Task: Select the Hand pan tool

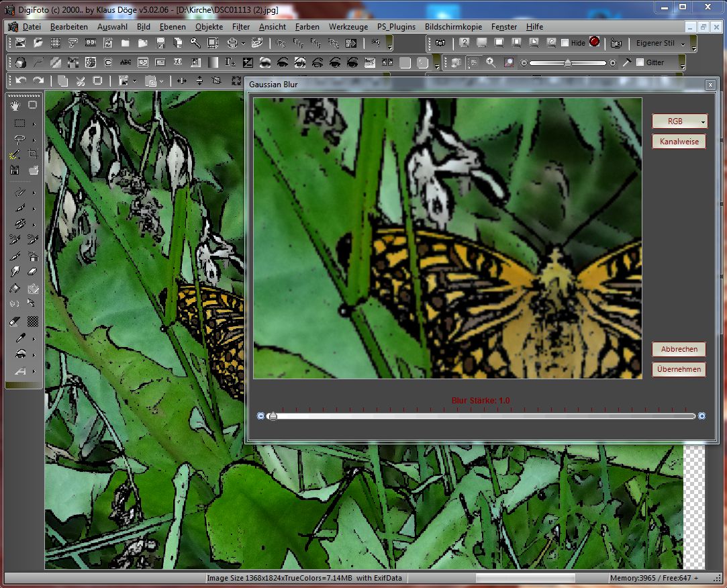Action: tap(15, 105)
